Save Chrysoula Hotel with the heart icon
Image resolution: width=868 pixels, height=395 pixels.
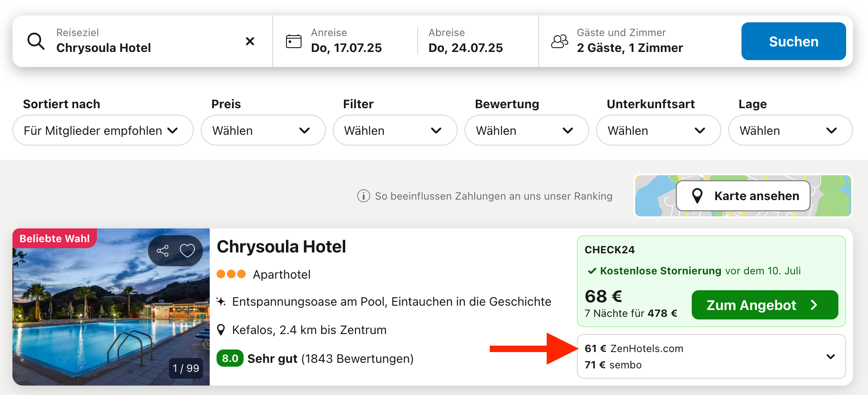[x=187, y=251]
